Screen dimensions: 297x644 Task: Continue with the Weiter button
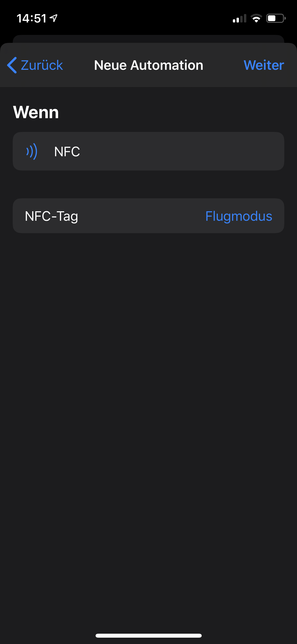[x=264, y=65]
